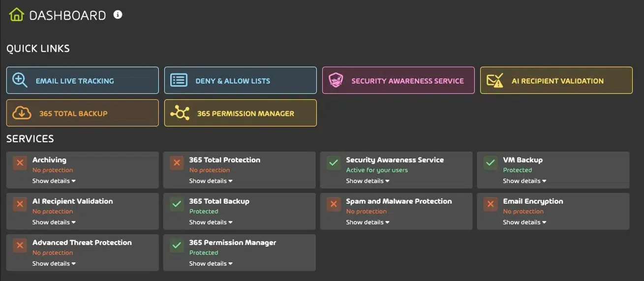Click the Archiving service title
644x281 pixels.
[x=49, y=160]
